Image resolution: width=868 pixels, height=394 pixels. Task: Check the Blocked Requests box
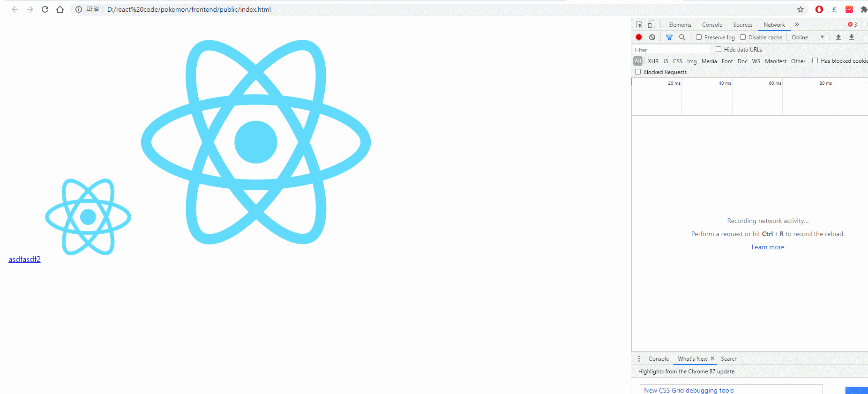click(638, 72)
